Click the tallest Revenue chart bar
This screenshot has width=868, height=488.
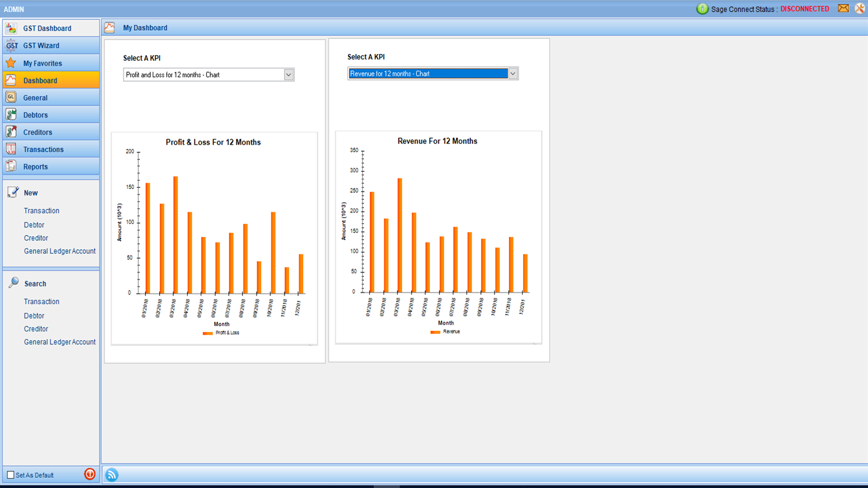[x=400, y=235]
